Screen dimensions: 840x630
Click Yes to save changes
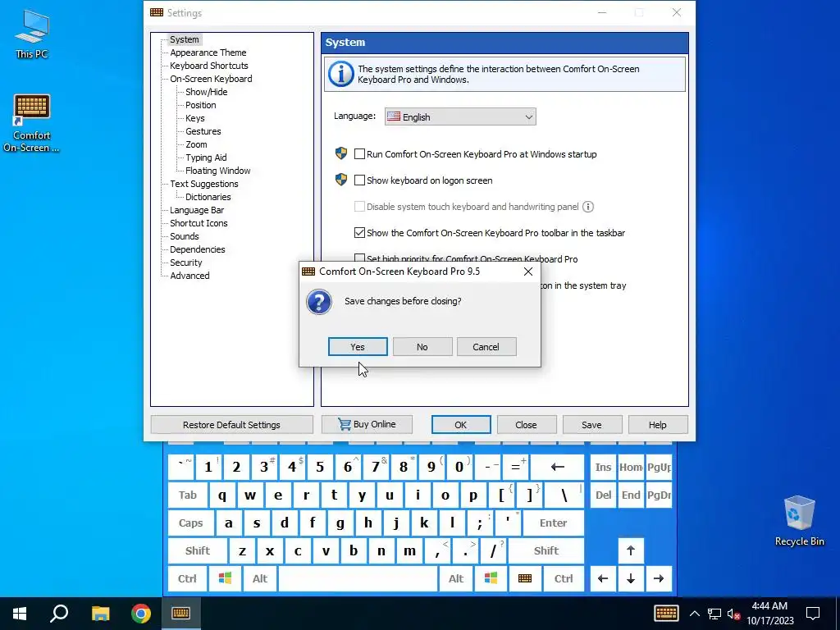(x=358, y=347)
